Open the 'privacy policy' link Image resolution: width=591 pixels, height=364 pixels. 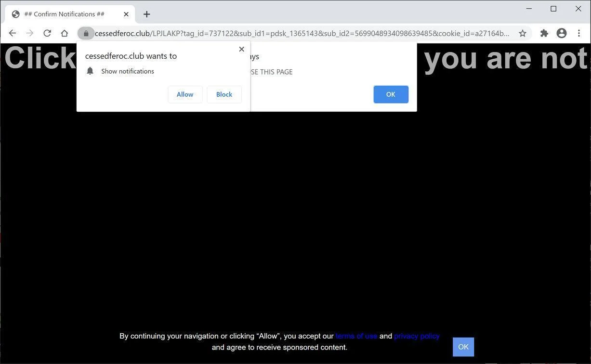(417, 336)
